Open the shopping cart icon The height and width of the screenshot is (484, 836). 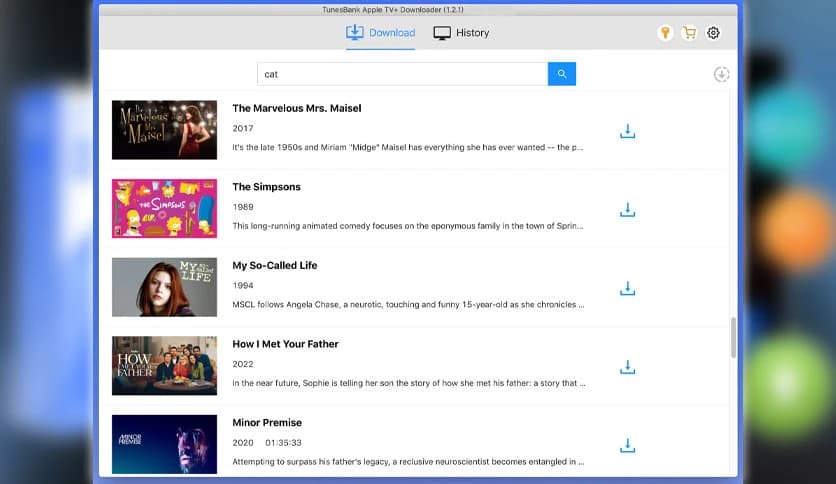[689, 33]
